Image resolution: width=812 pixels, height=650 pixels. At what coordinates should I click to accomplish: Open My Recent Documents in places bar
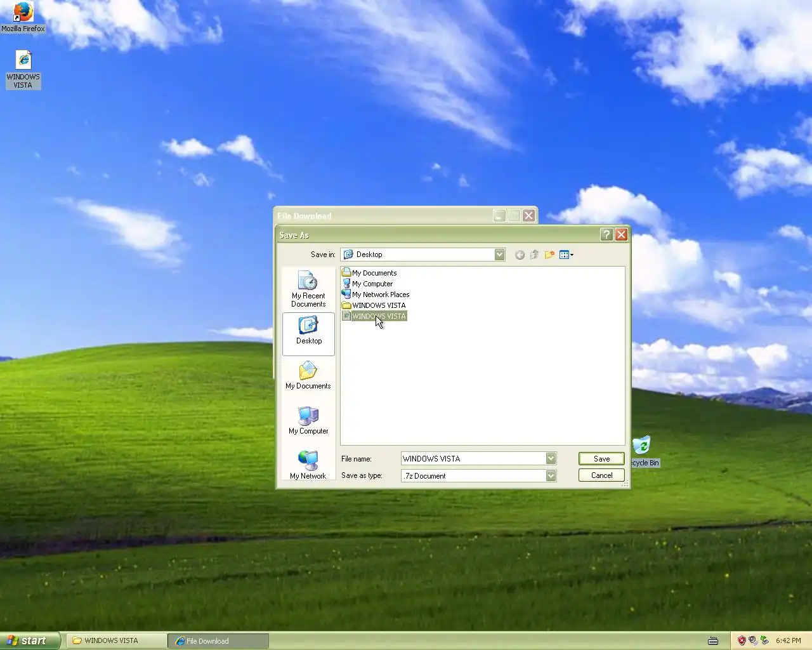tap(308, 289)
